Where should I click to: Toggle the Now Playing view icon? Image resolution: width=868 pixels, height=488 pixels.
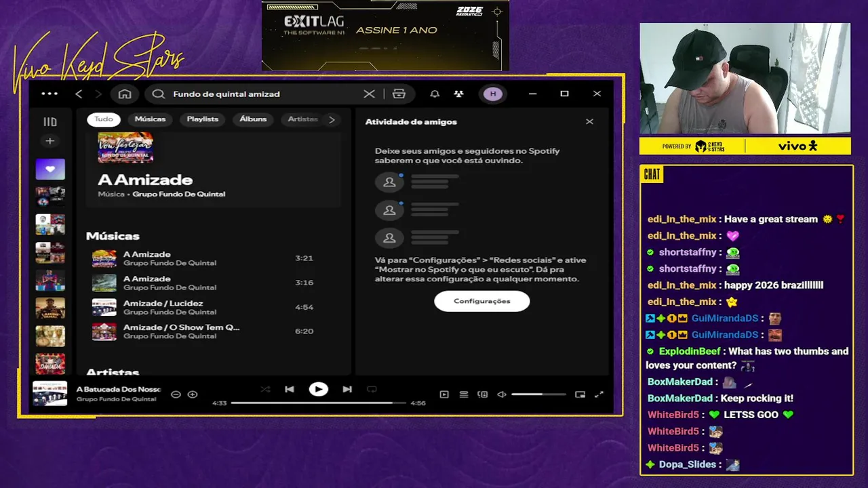click(444, 394)
